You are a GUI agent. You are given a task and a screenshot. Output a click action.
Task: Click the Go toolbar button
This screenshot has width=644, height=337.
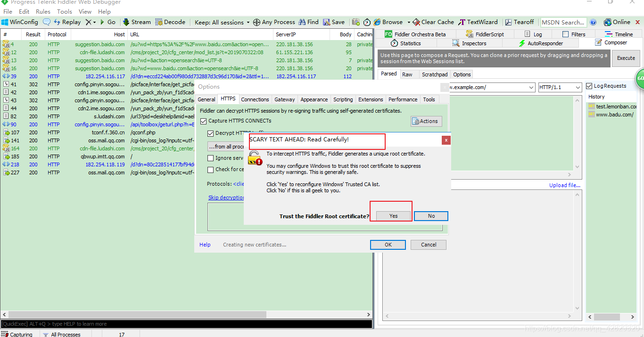107,22
